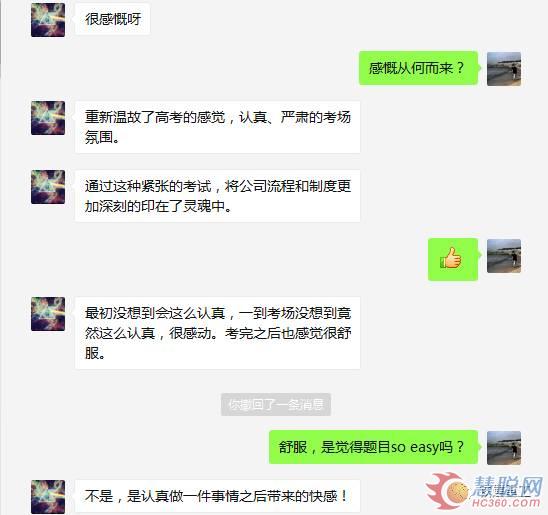Click the message starting with 最初没想到

pos(217,333)
